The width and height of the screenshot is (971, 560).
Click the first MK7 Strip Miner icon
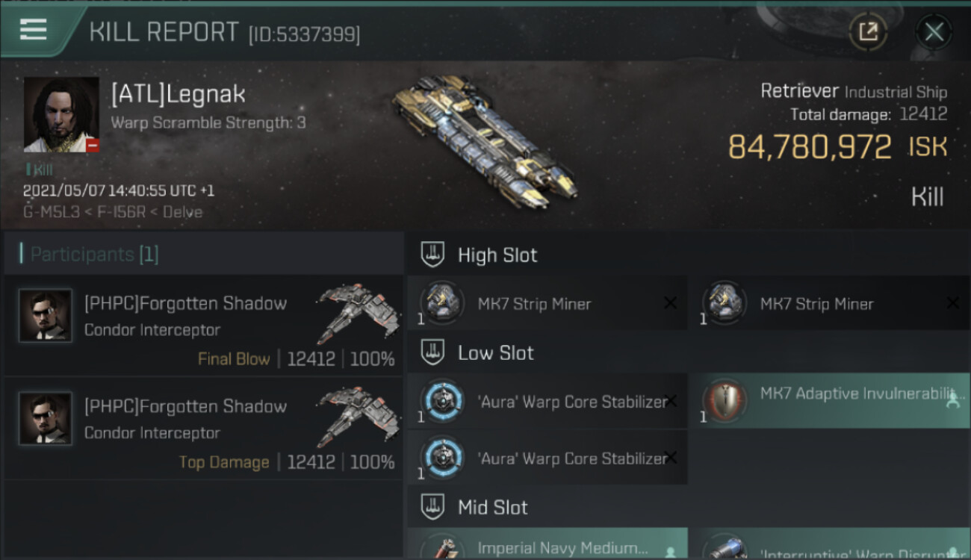coord(441,302)
